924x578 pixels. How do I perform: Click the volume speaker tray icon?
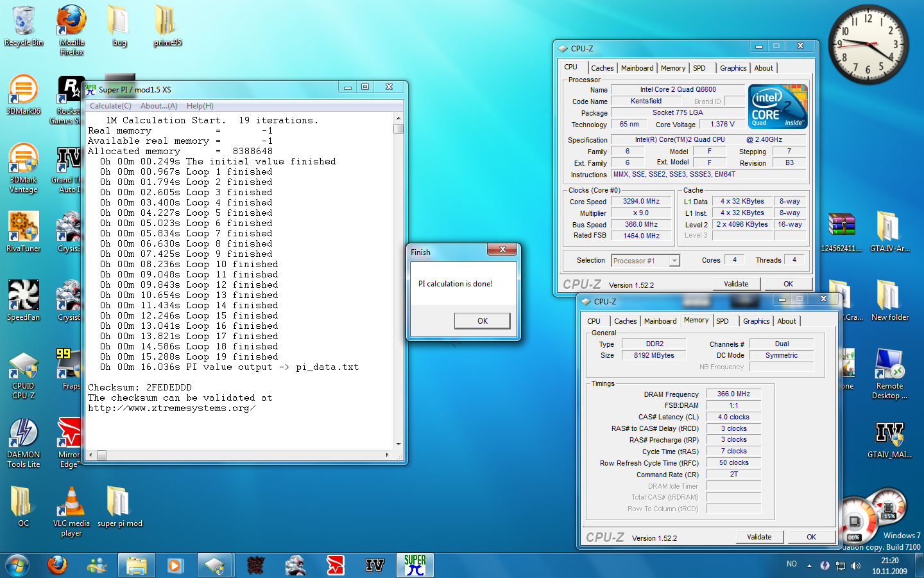coord(856,566)
